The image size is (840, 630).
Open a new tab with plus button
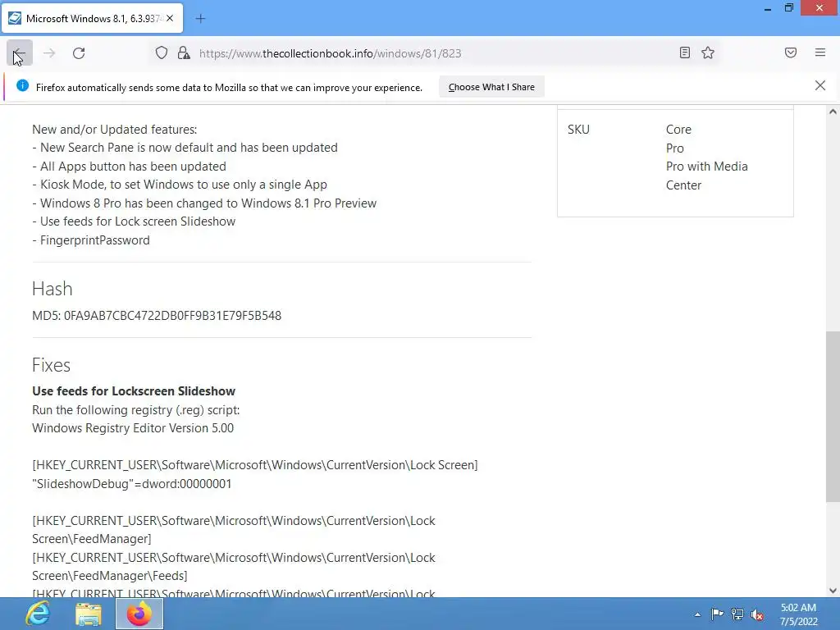coord(200,19)
